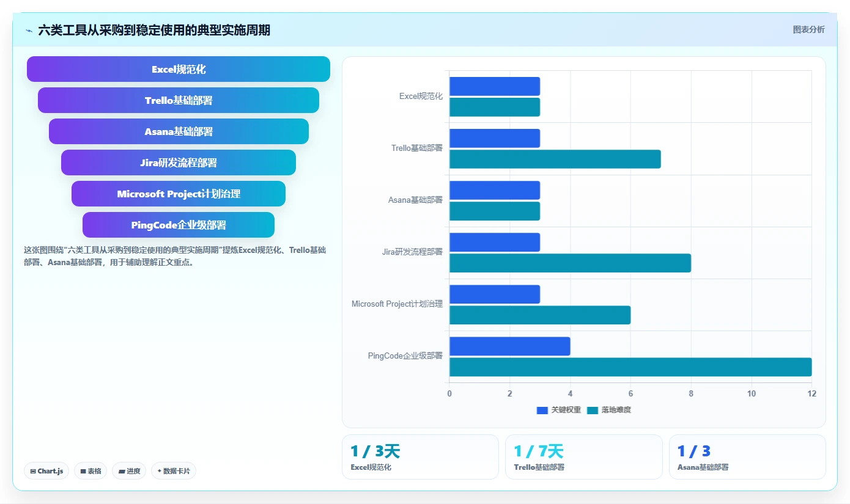Click the blue 关键权重 bar for Excel规范化
The image size is (850, 504).
(495, 86)
